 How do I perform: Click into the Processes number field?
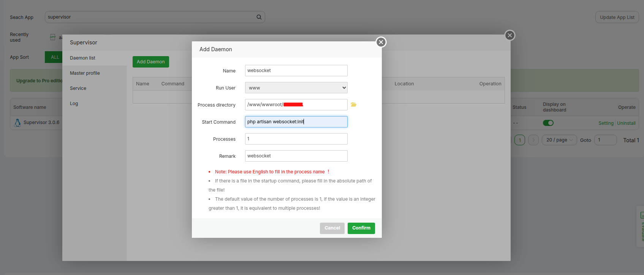click(296, 139)
